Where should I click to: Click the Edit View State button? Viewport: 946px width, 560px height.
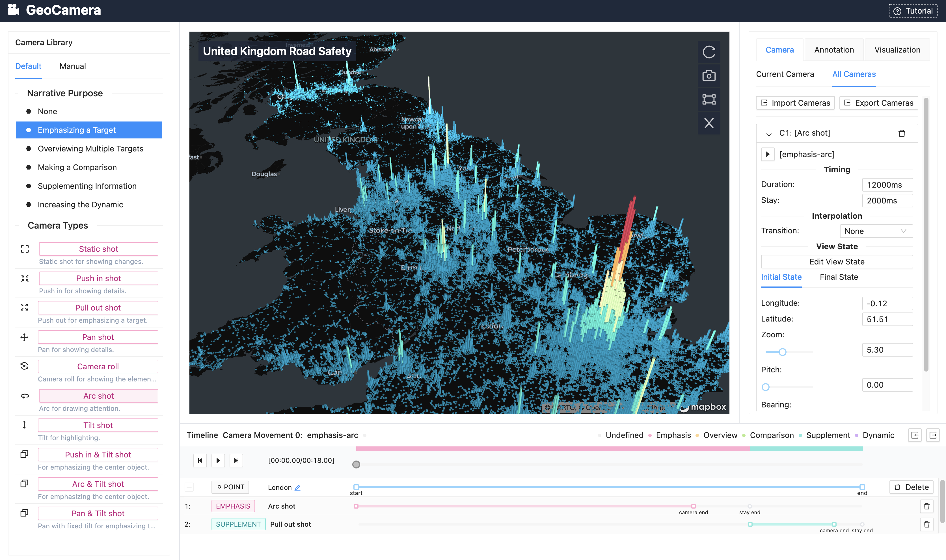(837, 262)
